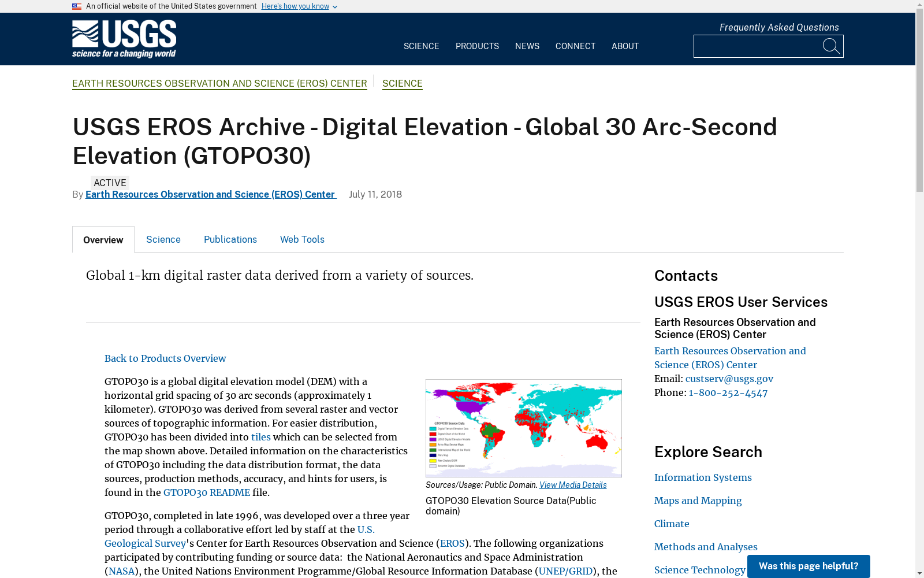Select the Overview tab
Viewport: 924px width, 578px height.
pos(103,240)
